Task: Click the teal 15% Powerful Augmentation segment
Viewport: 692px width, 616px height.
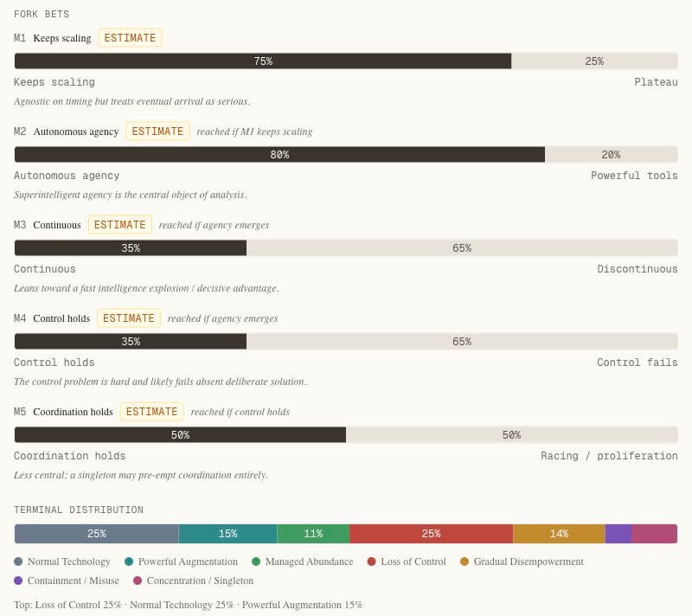Action: point(227,534)
